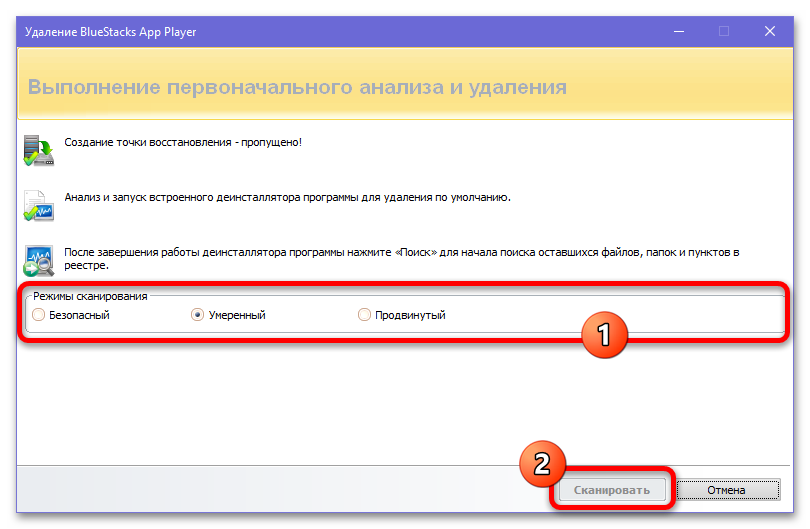
Task: Minimize the Удаление BlueStacks App Player window
Action: [x=679, y=32]
